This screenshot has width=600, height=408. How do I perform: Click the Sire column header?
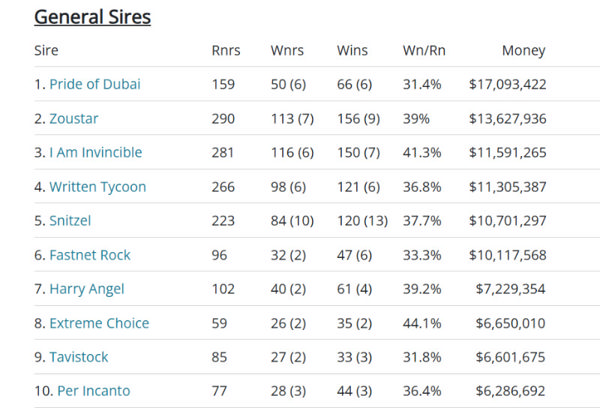(45, 50)
